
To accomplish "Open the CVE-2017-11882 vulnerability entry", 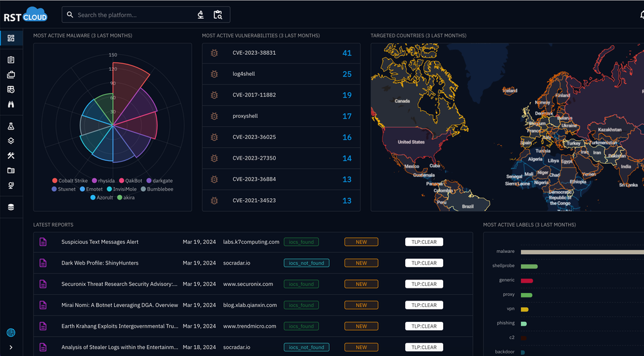I will tap(281, 95).
